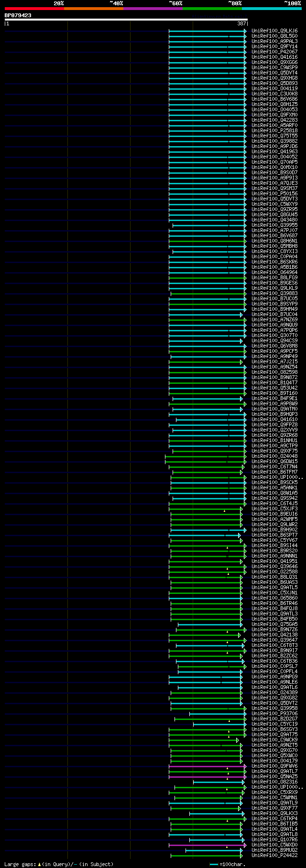Click the UniRef100_P24422 label
The width and height of the screenshot is (306, 868).
click(x=274, y=856)
